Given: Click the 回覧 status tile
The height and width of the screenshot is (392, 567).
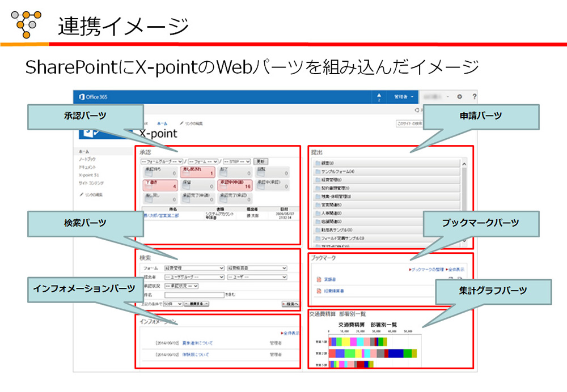Looking at the screenshot, I should coord(272,172).
